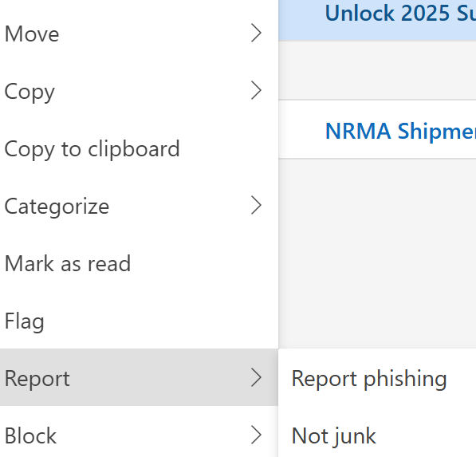Open the Unlock 2025 email subject
The height and width of the screenshot is (457, 476).
tap(400, 14)
